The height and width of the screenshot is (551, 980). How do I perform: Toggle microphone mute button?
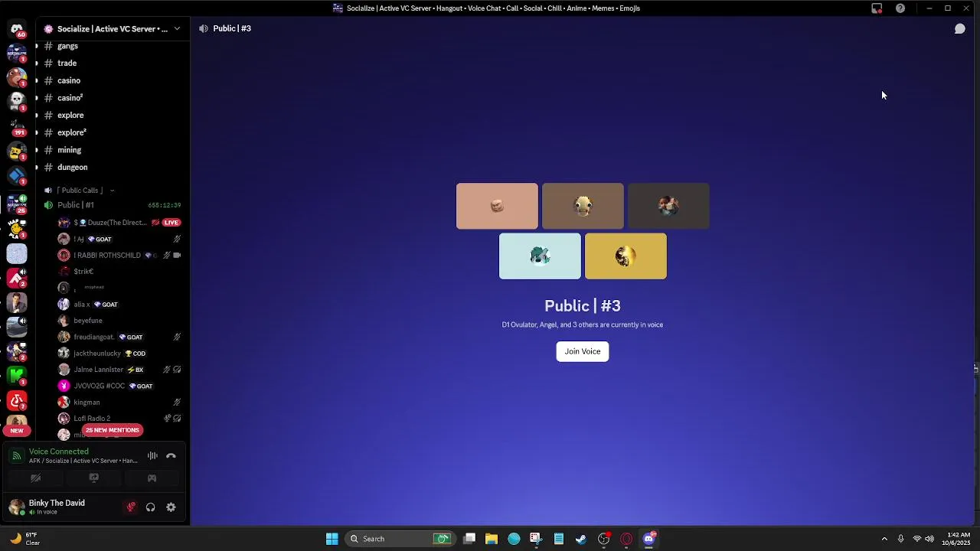(131, 507)
